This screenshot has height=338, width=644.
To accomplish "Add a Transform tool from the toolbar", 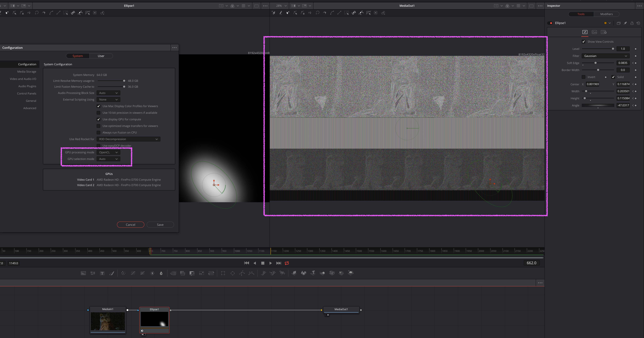I will [211, 273].
